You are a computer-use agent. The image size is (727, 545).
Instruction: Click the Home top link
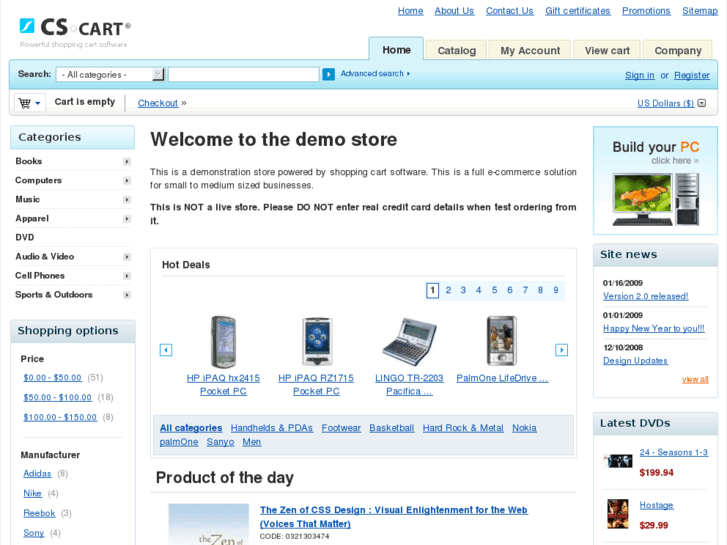coord(410,11)
